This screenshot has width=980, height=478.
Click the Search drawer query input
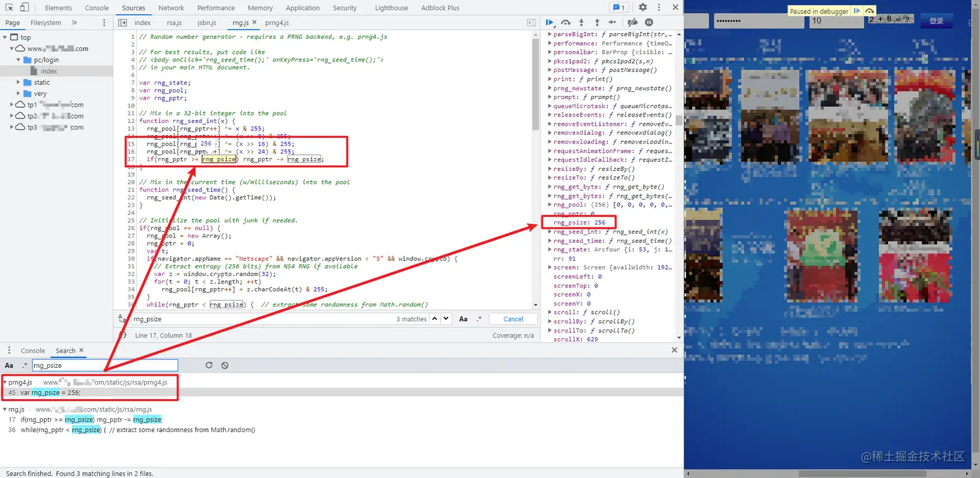coord(104,365)
